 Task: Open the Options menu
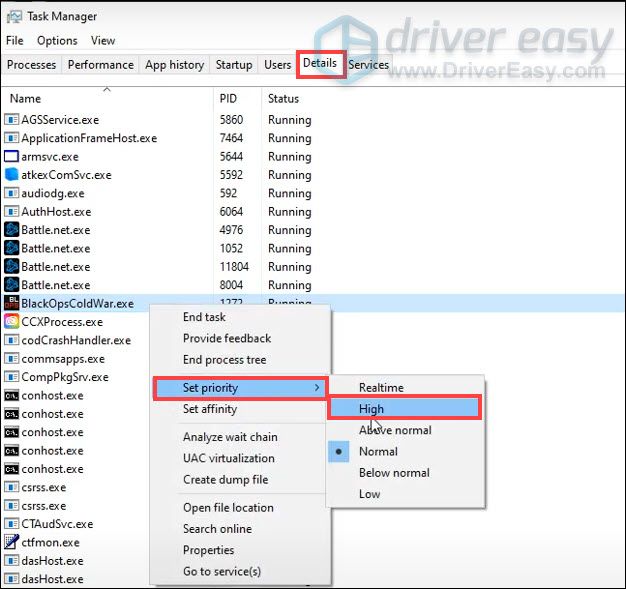click(57, 41)
